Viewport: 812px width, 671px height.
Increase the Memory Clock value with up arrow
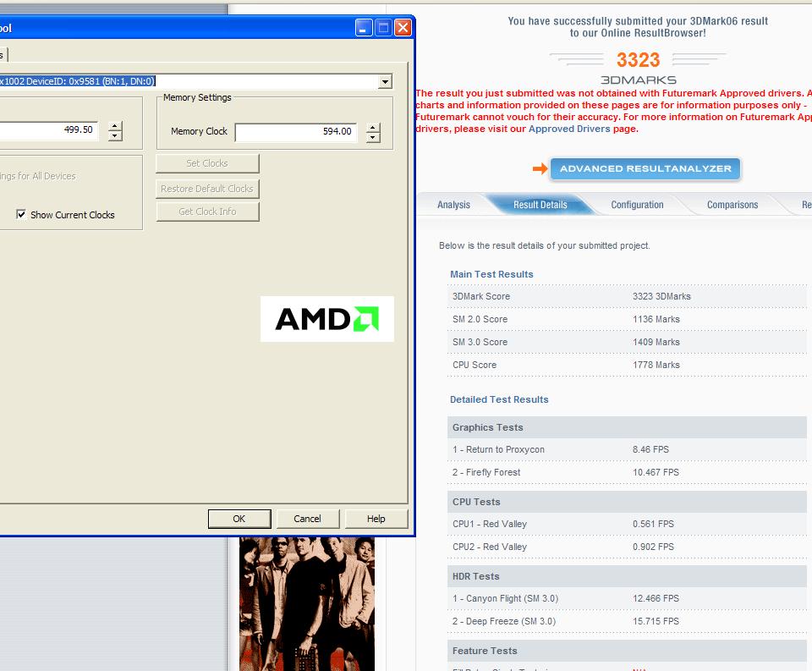tap(373, 128)
